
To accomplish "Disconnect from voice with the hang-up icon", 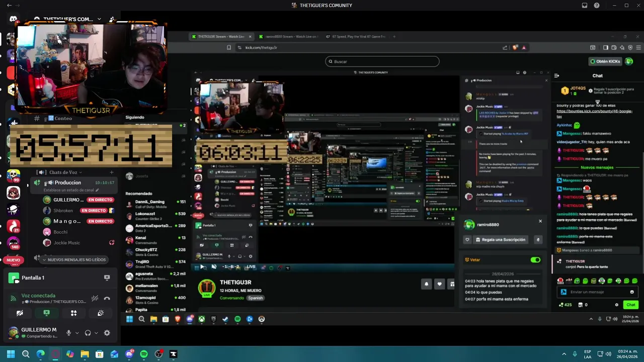I will point(107,298).
